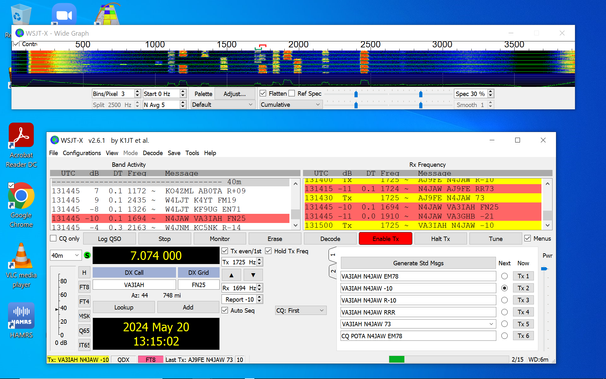Click the green S sync indicator

pyautogui.click(x=87, y=255)
